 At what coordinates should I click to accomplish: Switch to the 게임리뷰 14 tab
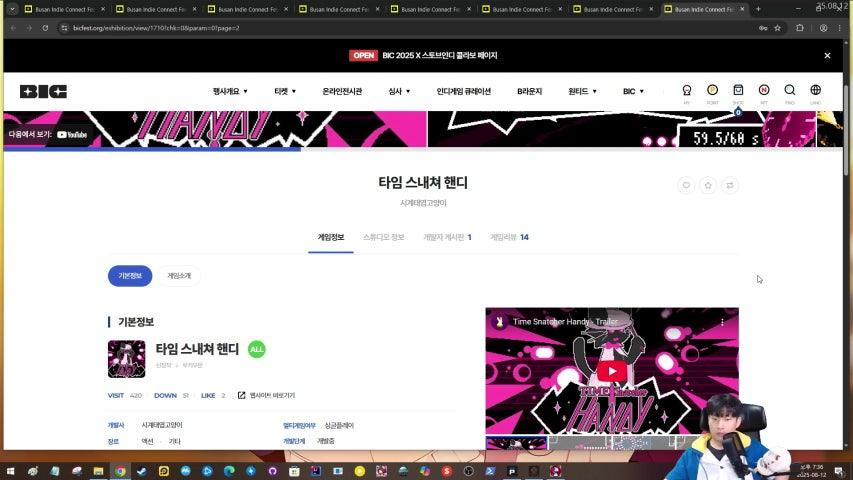(x=509, y=237)
